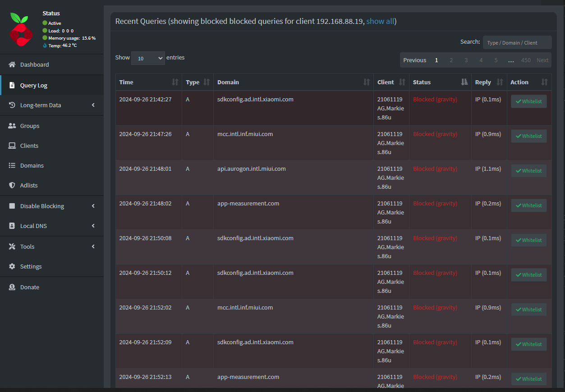The image size is (565, 392).
Task: Whitelist the 21:47:26 mcc.intl.inf.miui.com query
Action: [529, 136]
